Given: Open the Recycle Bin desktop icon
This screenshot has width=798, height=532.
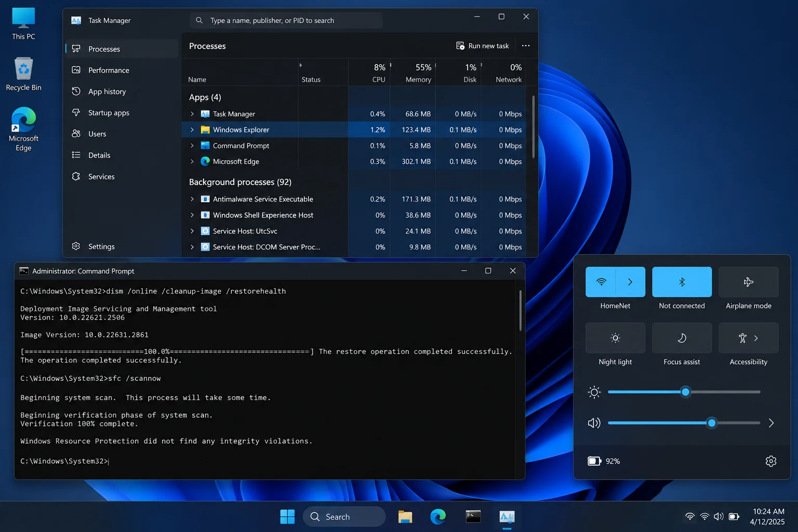Looking at the screenshot, I should pos(23,74).
